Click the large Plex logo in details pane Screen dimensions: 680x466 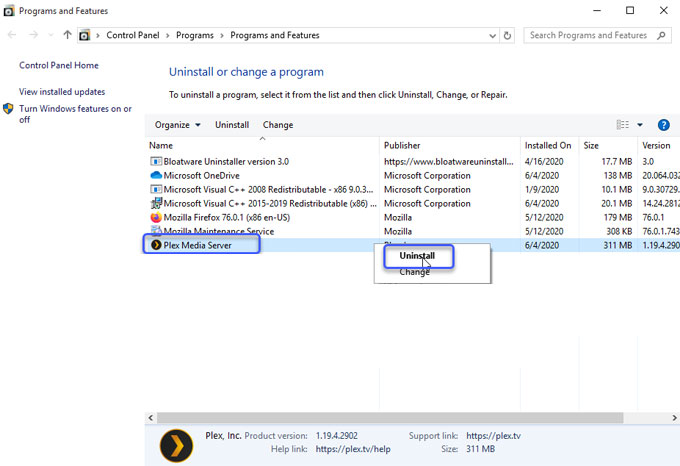point(177,445)
